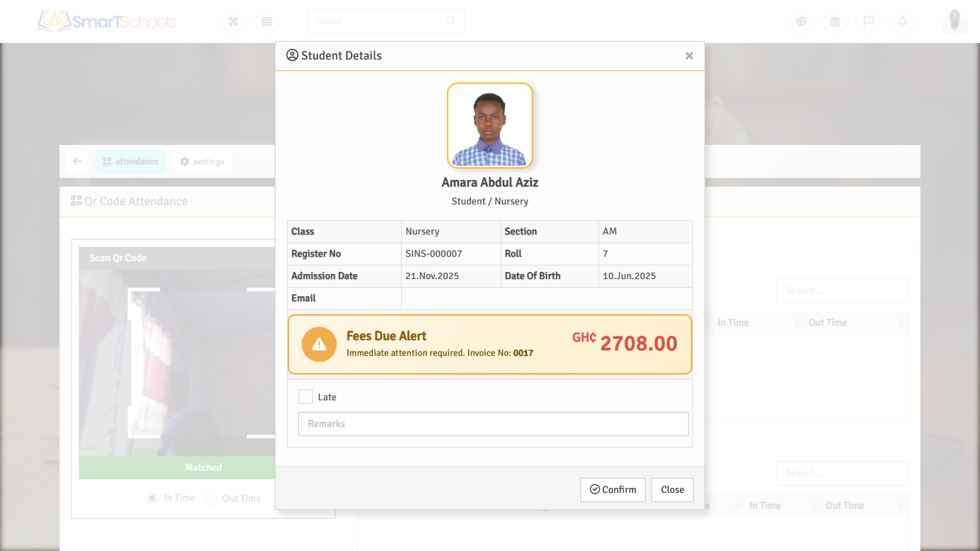Select the Out Time radio button
This screenshot has height=551, width=980.
tap(211, 498)
